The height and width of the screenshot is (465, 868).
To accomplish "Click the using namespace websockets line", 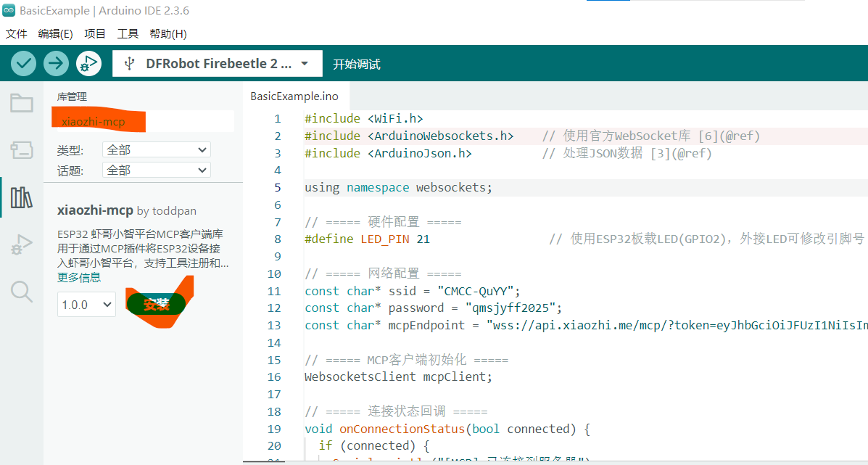I will pyautogui.click(x=398, y=187).
